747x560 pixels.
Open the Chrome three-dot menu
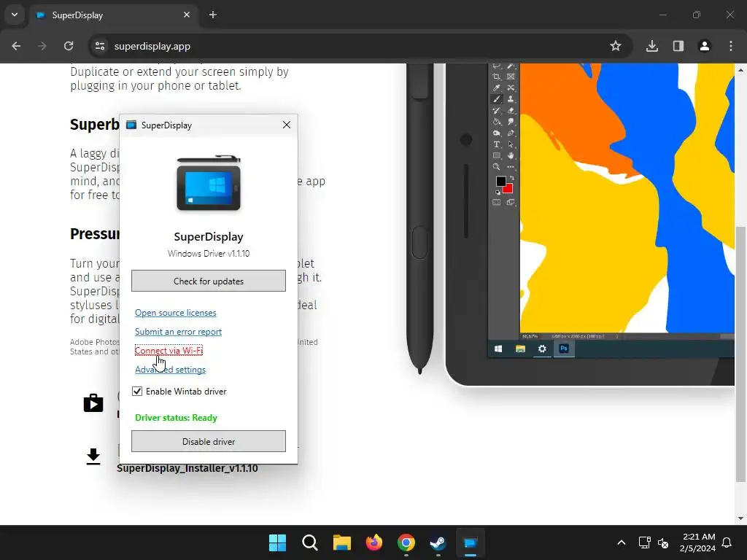[731, 46]
